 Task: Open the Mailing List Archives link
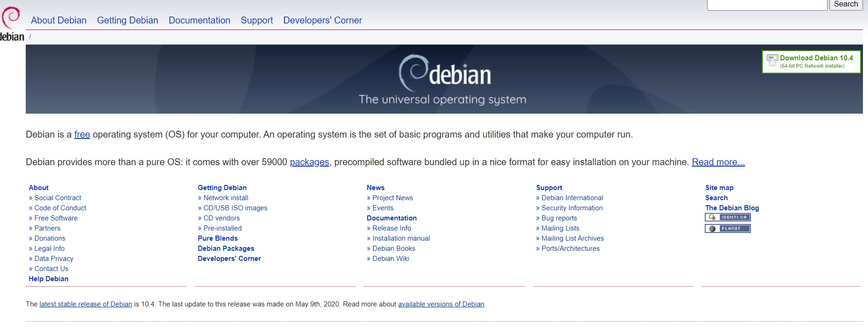coord(573,238)
